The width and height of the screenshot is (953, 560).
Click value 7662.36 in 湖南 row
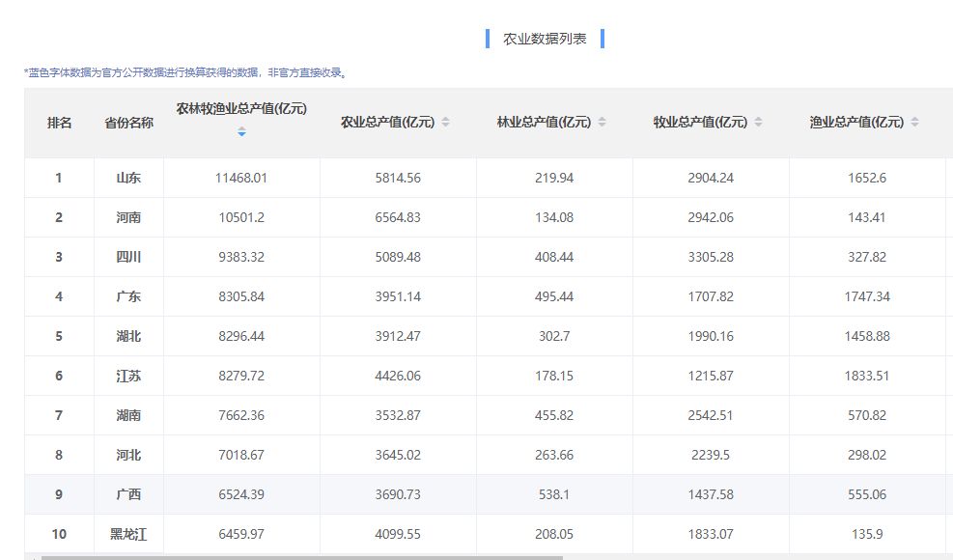pyautogui.click(x=241, y=415)
